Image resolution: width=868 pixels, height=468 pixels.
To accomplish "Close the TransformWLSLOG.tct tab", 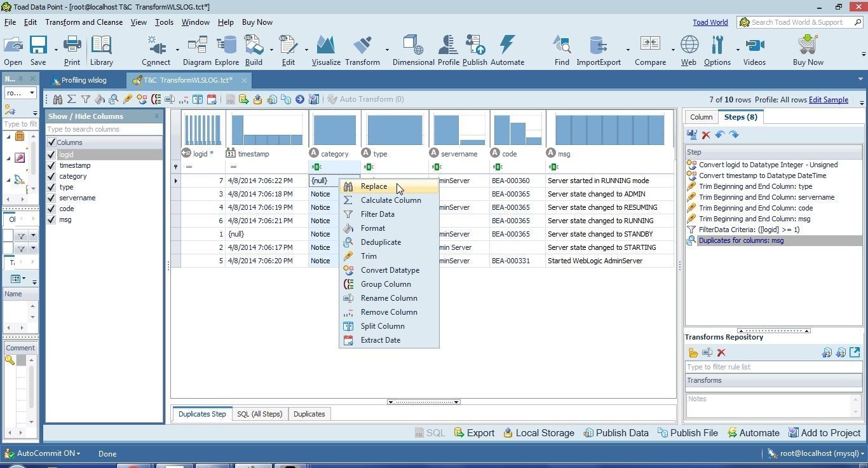I will (244, 80).
